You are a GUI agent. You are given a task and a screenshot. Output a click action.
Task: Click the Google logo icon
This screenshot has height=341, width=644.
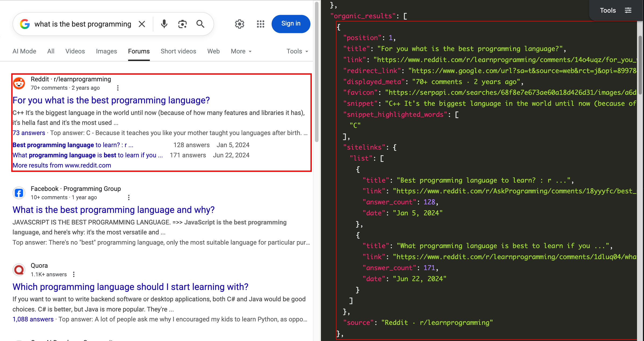(25, 24)
